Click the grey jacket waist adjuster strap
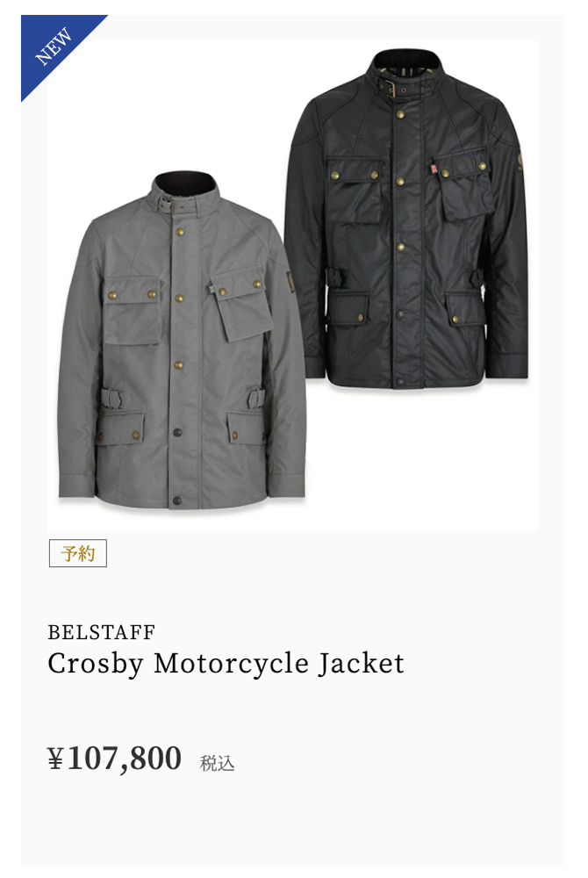 pos(113,399)
